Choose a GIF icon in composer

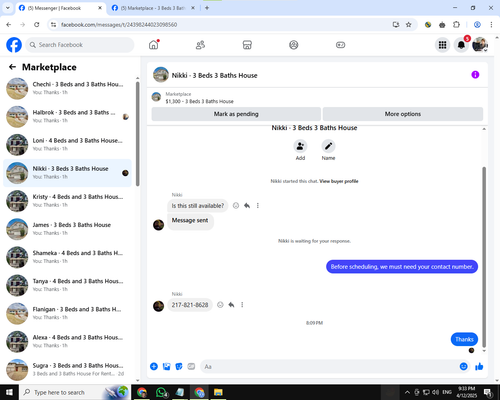[191, 367]
